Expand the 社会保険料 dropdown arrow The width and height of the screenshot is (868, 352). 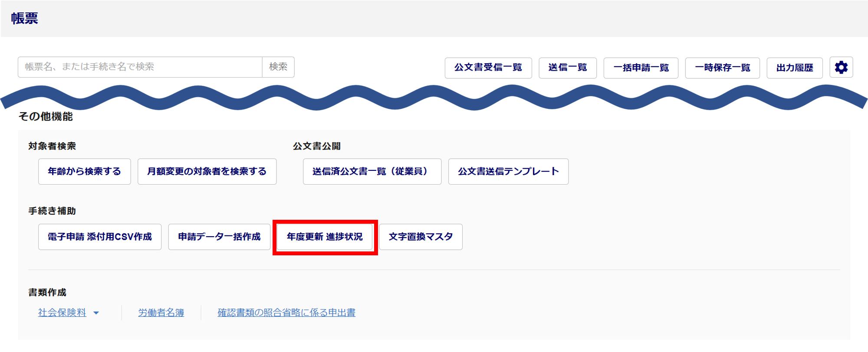tap(96, 313)
